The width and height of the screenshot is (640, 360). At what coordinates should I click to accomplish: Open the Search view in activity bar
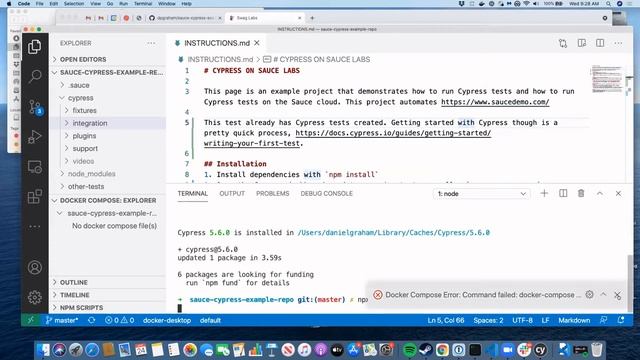(35, 76)
